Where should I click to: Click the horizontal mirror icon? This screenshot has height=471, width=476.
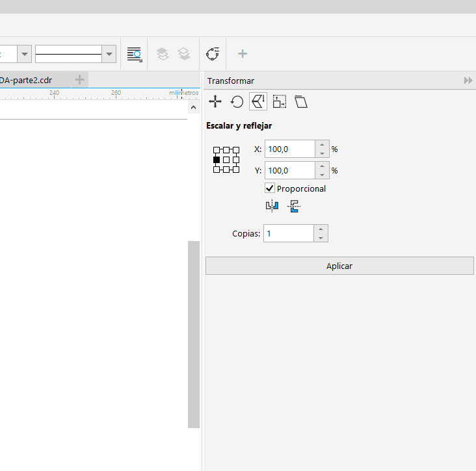click(272, 206)
